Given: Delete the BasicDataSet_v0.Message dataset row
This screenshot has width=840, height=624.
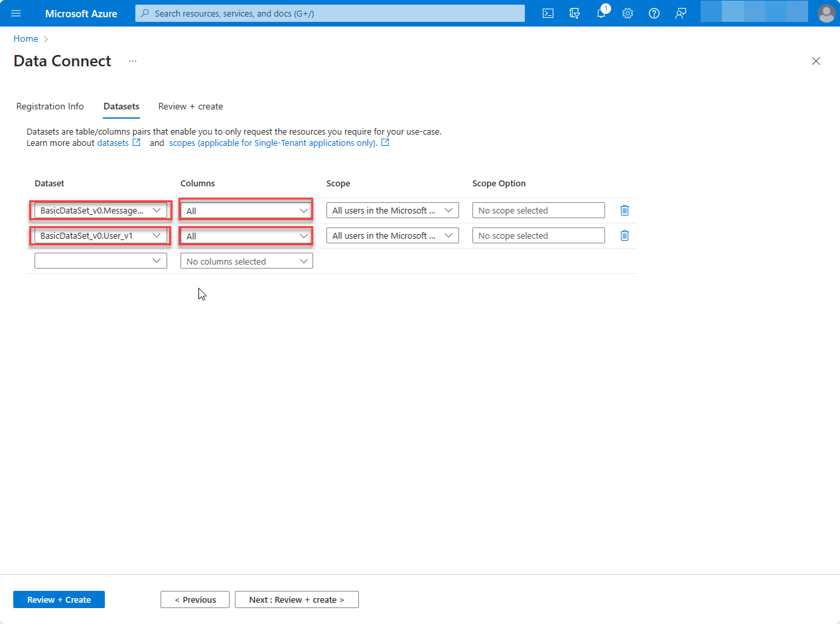Looking at the screenshot, I should [624, 210].
